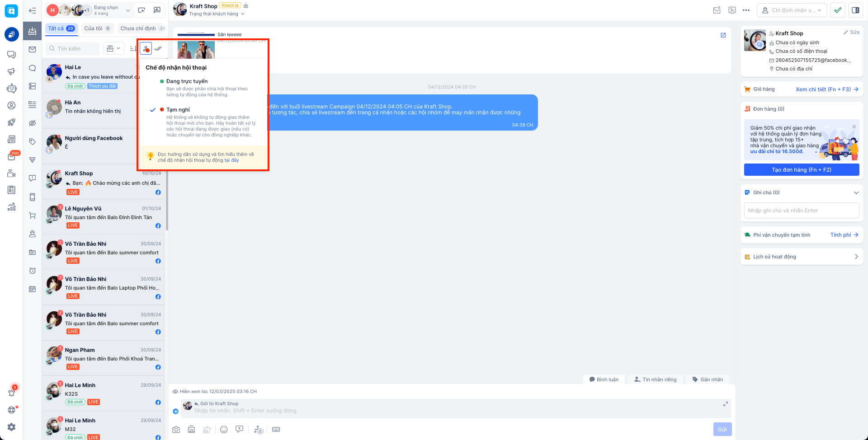The width and height of the screenshot is (868, 440).
Task: Open the sender selector arrow beside message box
Action: (x=175, y=411)
